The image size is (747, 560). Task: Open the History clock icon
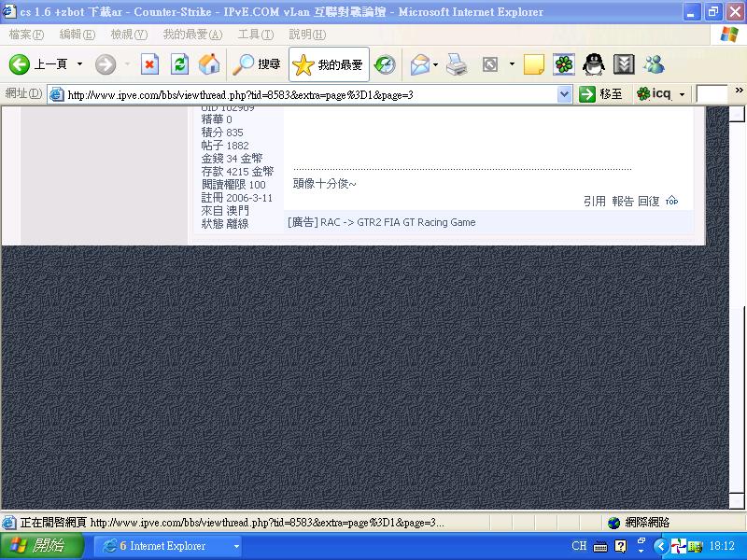pyautogui.click(x=385, y=64)
